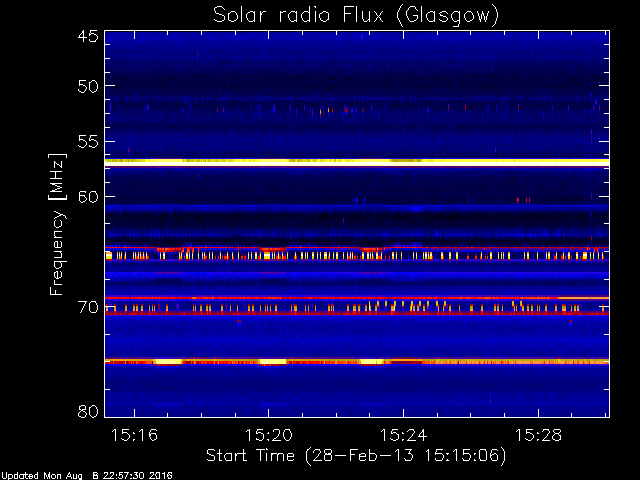Click the "Updated Mon Aug 8 22:57:30 2016" footer text

pyautogui.click(x=87, y=476)
